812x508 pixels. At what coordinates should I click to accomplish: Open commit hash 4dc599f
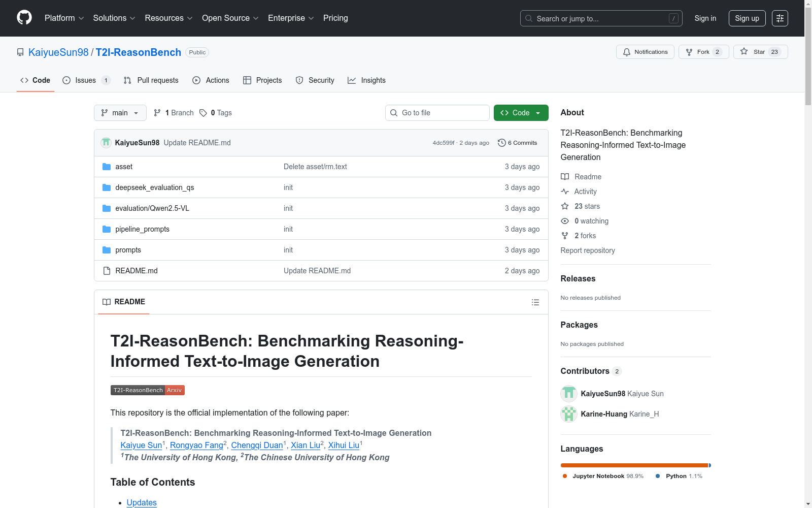444,143
